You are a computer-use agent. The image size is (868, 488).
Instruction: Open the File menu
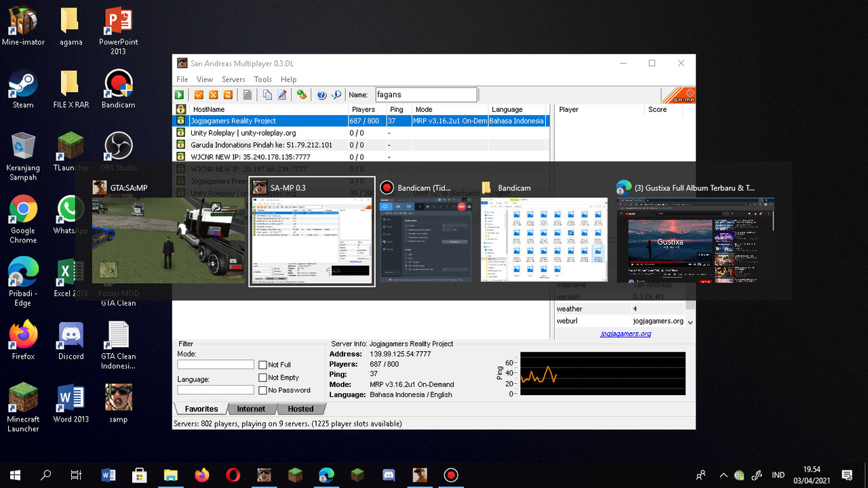[x=182, y=79]
